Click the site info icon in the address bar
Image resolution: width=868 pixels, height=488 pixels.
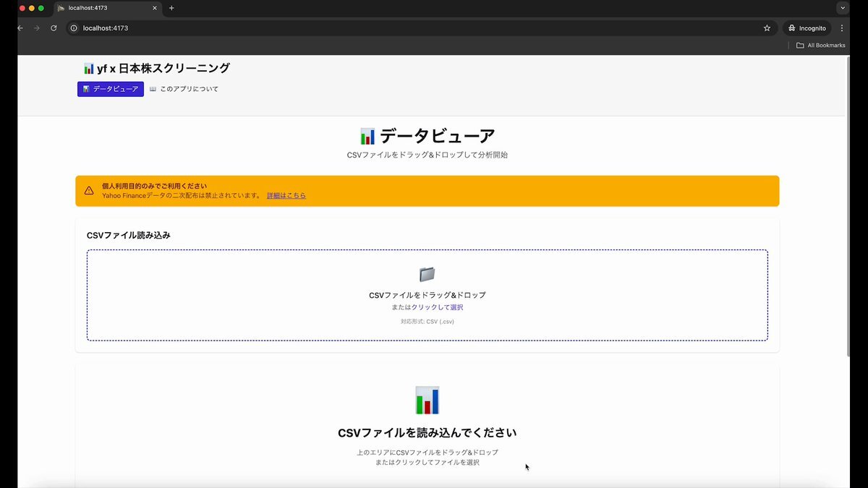[73, 28]
